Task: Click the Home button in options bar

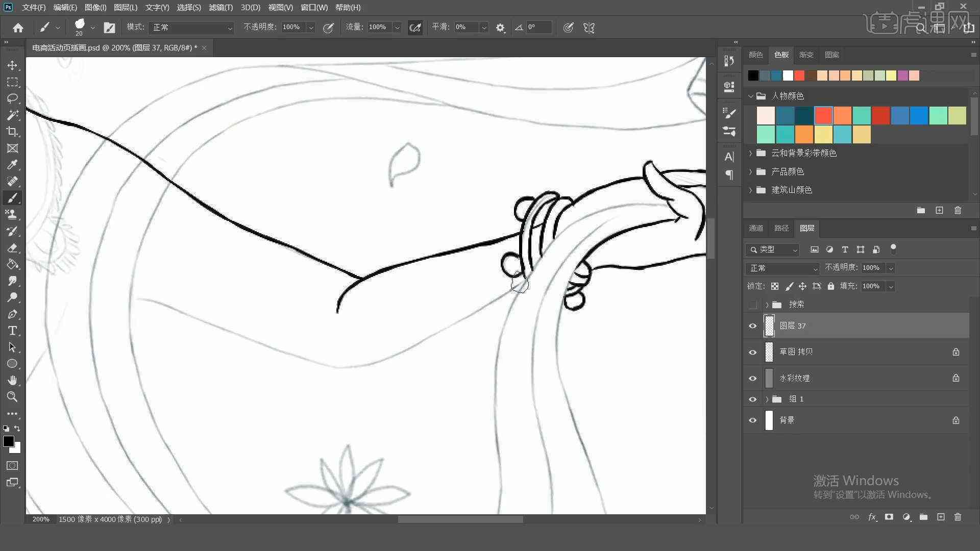Action: tap(18, 28)
